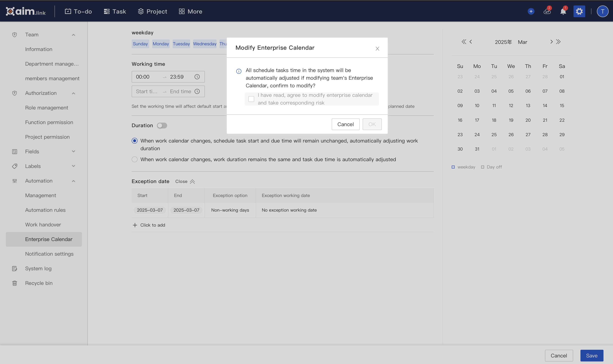Click the Start time input field
Screen dimensions: 613x364
pyautogui.click(x=147, y=91)
